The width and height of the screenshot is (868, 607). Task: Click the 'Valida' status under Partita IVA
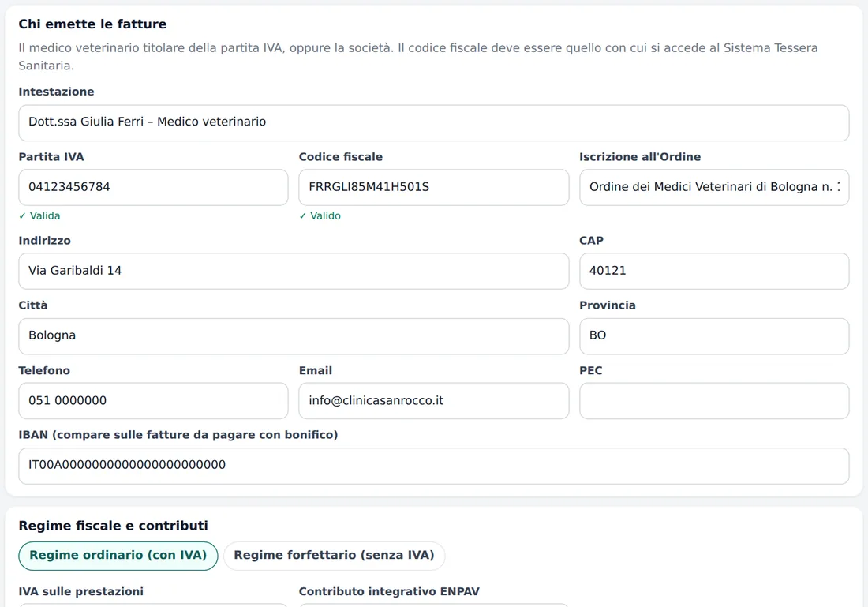[39, 216]
